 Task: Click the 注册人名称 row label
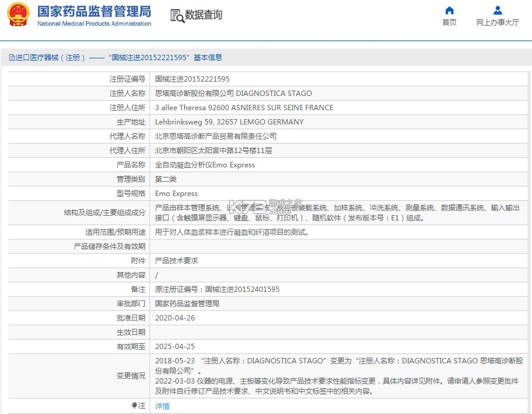coord(127,94)
